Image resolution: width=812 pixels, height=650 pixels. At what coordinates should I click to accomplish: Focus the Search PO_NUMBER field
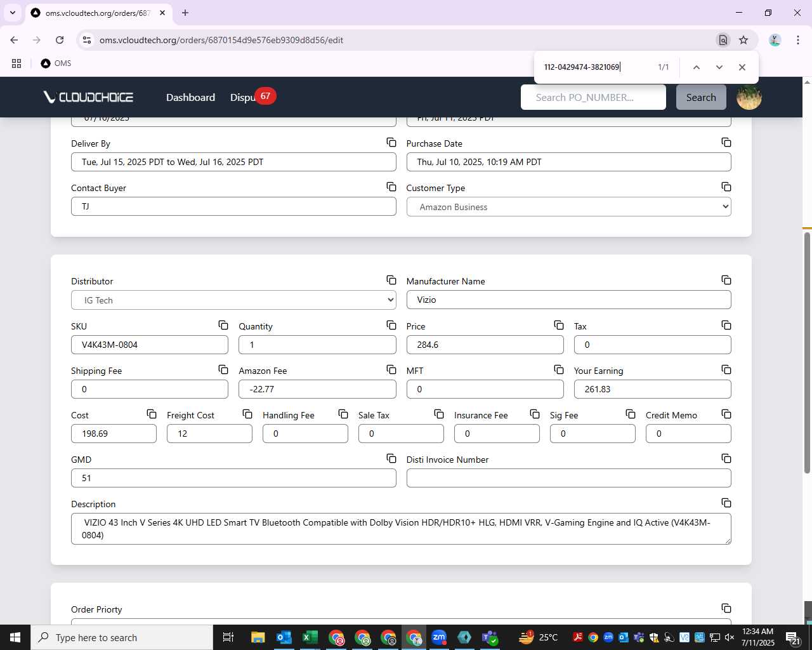593,97
